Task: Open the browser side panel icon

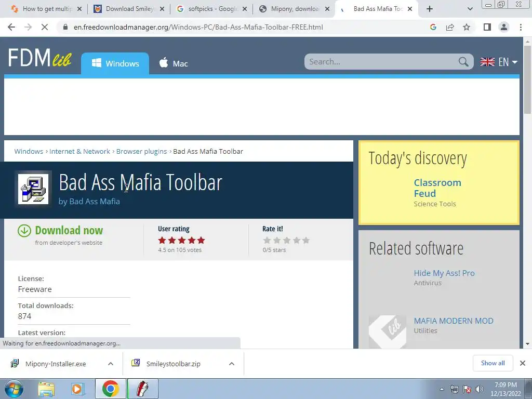Action: pos(487,27)
